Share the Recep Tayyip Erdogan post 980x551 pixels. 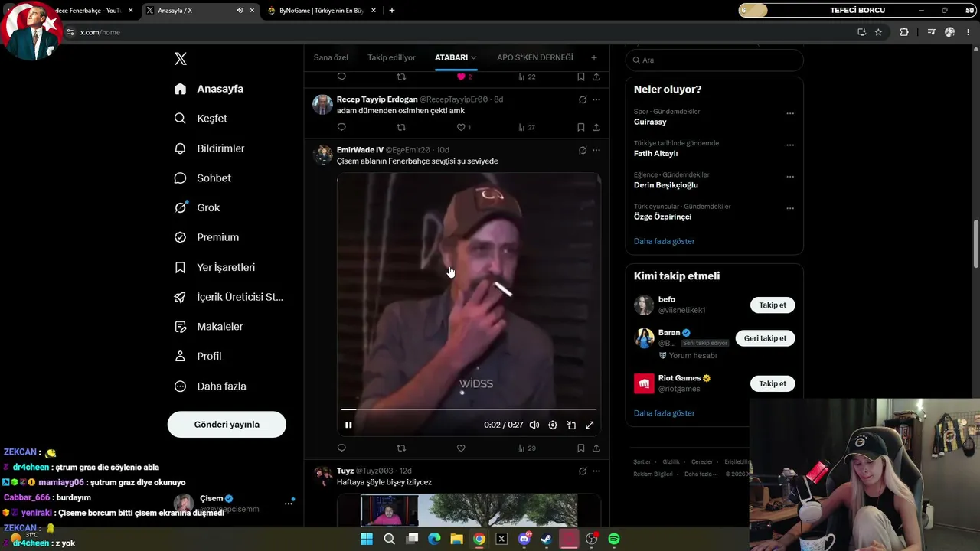596,127
